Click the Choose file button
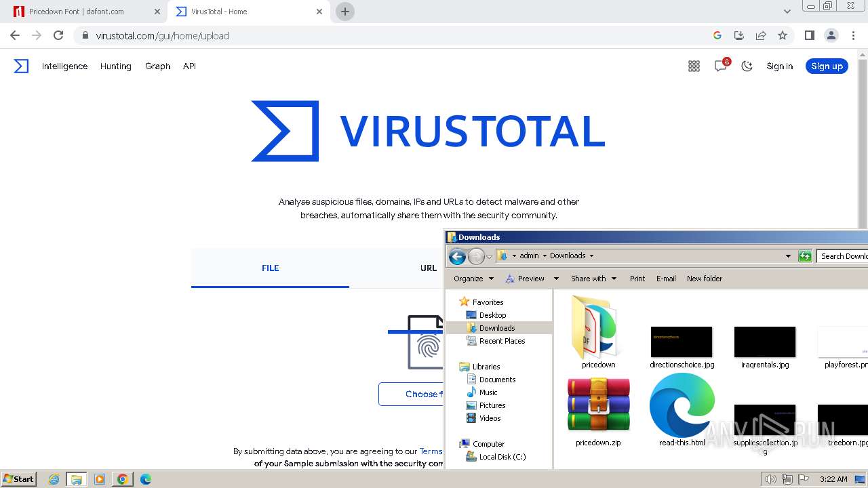The height and width of the screenshot is (488, 868). coord(412,394)
